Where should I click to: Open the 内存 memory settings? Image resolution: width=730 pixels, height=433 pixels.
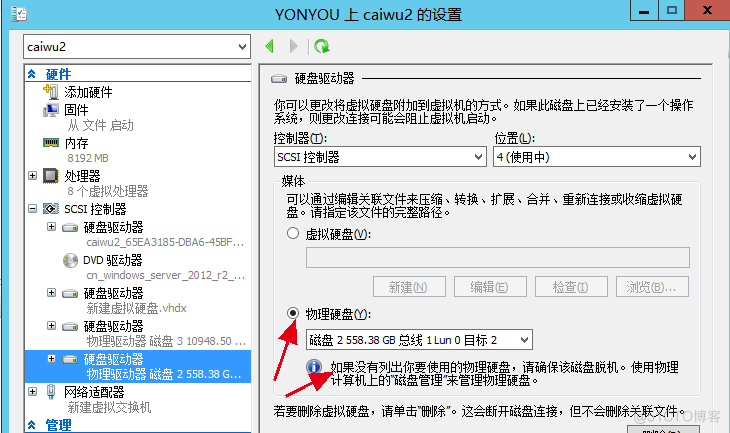point(76,143)
